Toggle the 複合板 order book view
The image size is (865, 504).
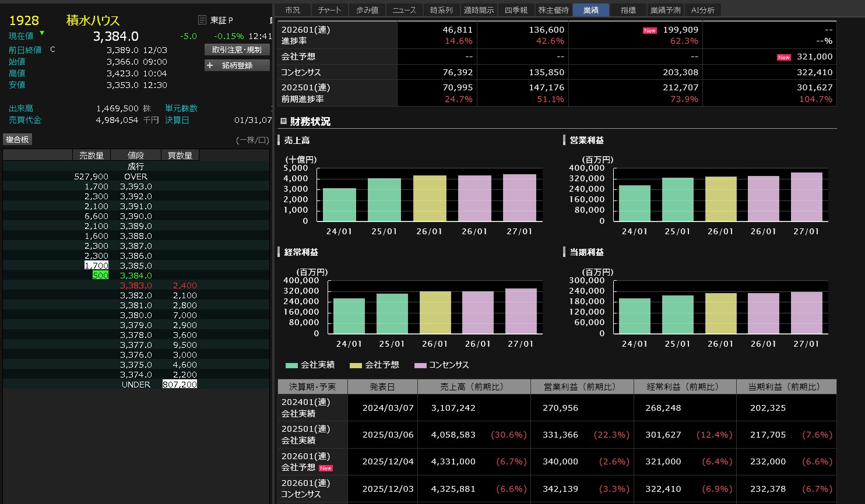pos(17,139)
